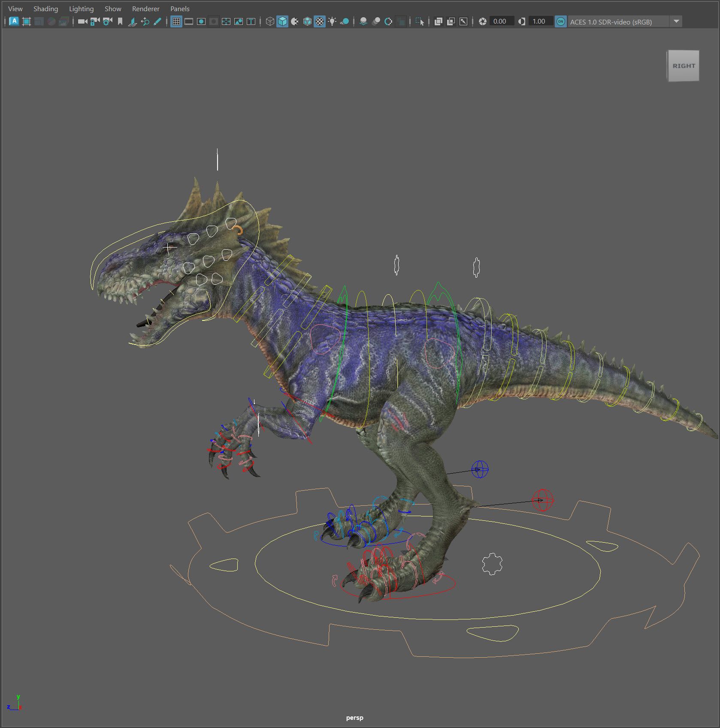Toggle the View Transform ON button
Image resolution: width=720 pixels, height=728 pixels.
pyautogui.click(x=560, y=21)
